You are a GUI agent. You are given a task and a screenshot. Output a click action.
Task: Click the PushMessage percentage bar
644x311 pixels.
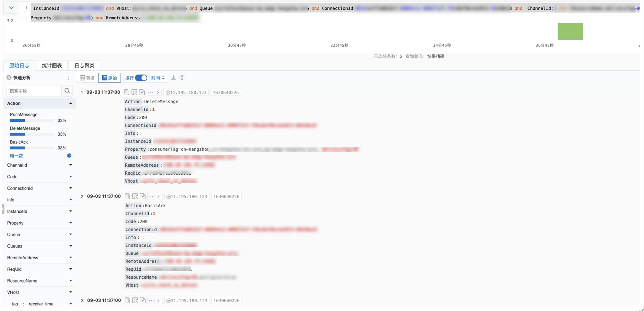coord(32,121)
